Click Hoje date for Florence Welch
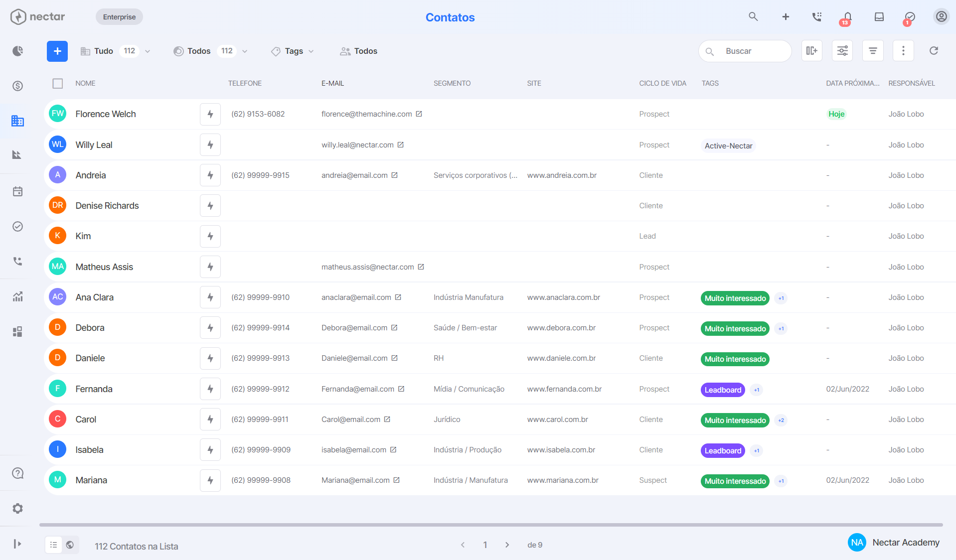Image resolution: width=956 pixels, height=560 pixels. coord(836,114)
